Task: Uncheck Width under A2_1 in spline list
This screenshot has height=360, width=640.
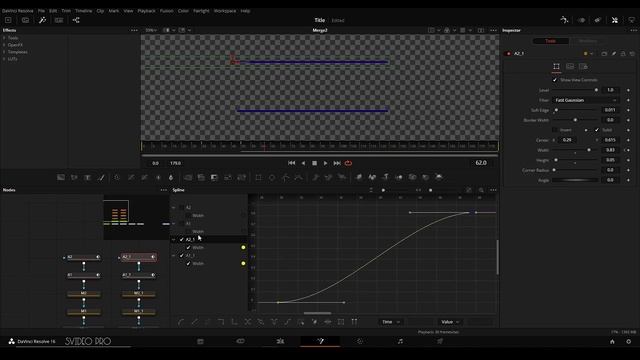Action: click(x=188, y=247)
